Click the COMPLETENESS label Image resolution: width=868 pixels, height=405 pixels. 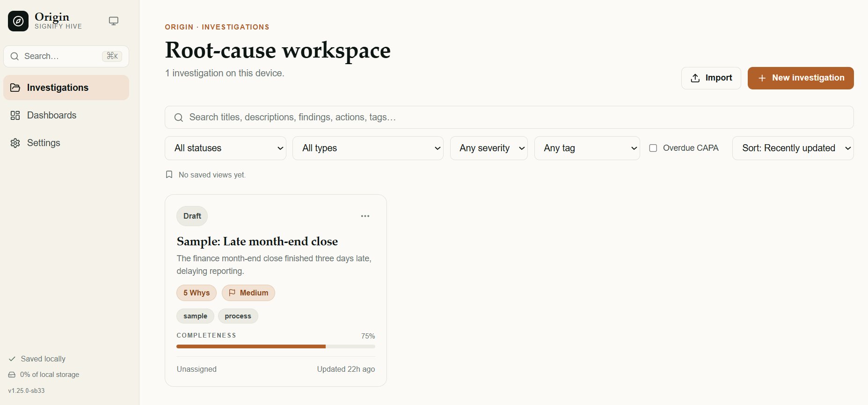206,335
